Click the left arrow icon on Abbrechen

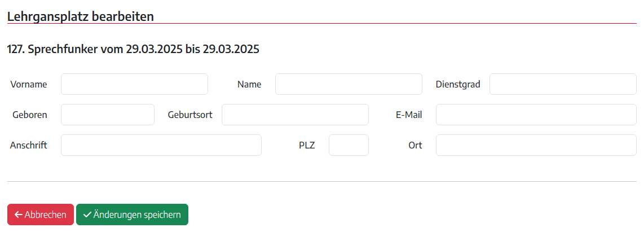point(19,215)
